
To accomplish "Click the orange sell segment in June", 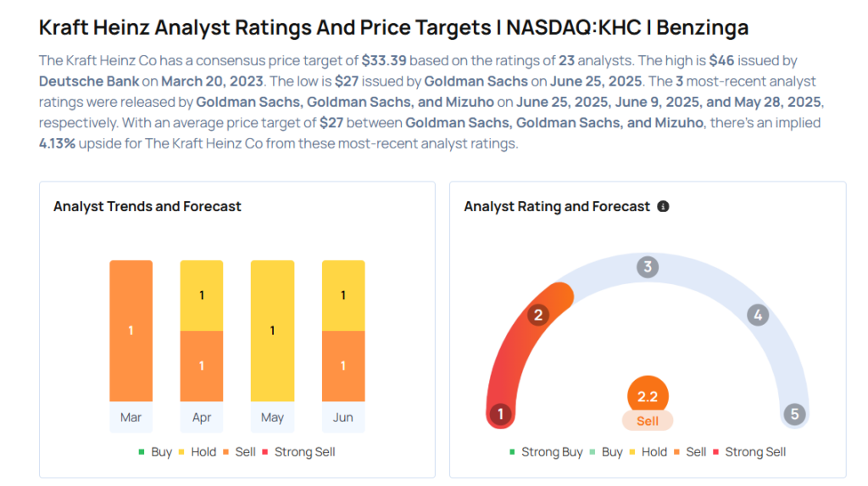I will point(343,366).
